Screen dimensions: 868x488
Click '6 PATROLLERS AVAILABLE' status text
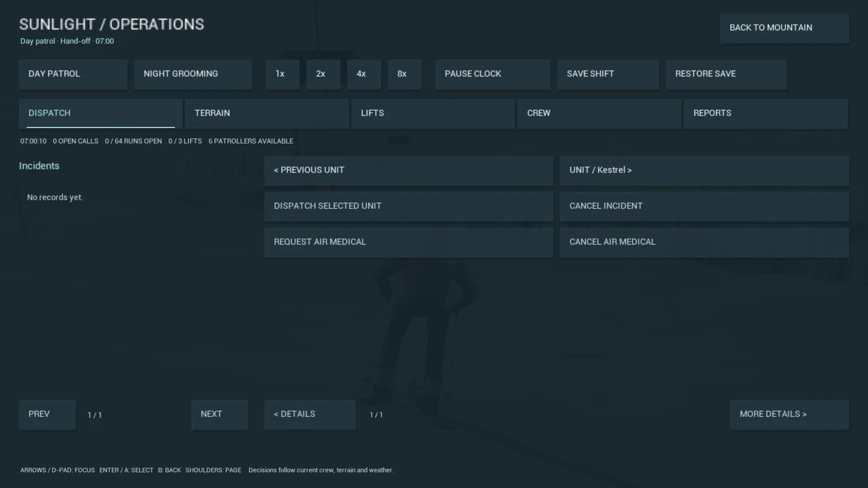point(251,141)
